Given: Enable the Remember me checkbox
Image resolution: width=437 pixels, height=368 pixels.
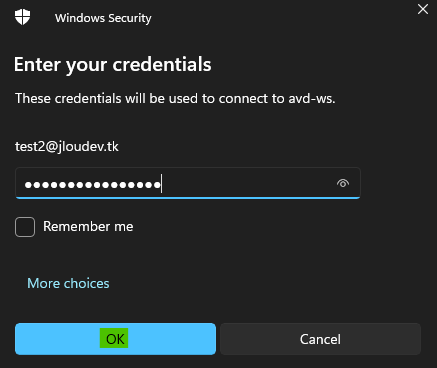Looking at the screenshot, I should click(25, 227).
